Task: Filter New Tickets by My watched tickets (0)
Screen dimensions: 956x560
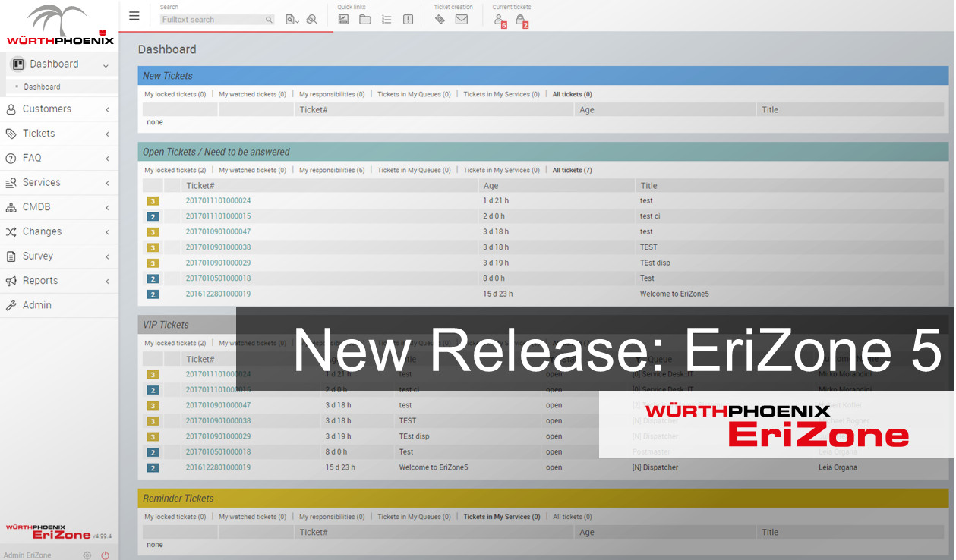Action: [x=253, y=94]
